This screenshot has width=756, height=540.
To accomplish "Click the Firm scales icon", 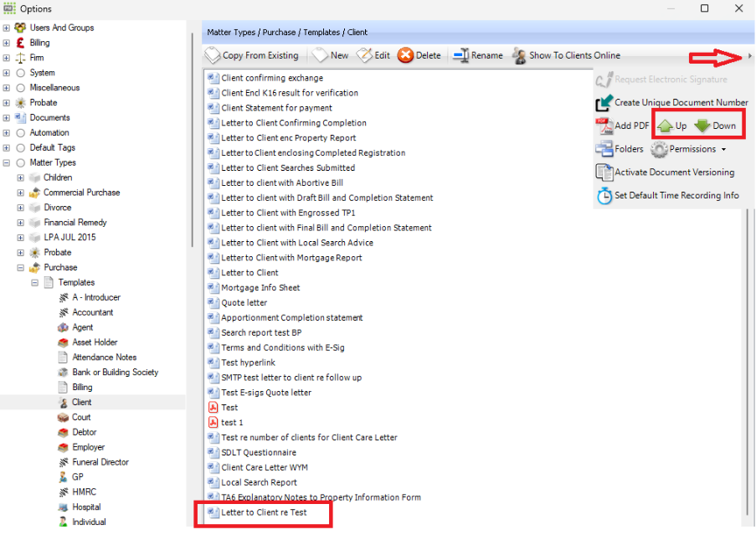I will tap(20, 58).
